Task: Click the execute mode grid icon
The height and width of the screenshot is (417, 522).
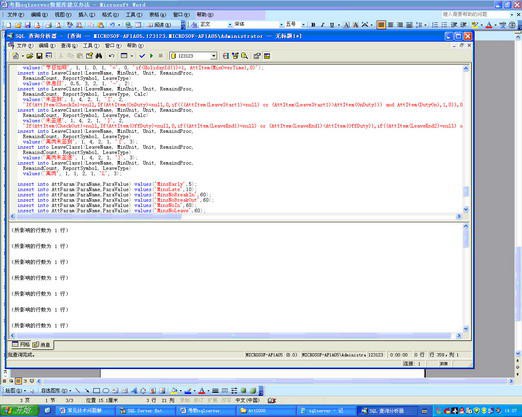Action: coord(124,56)
